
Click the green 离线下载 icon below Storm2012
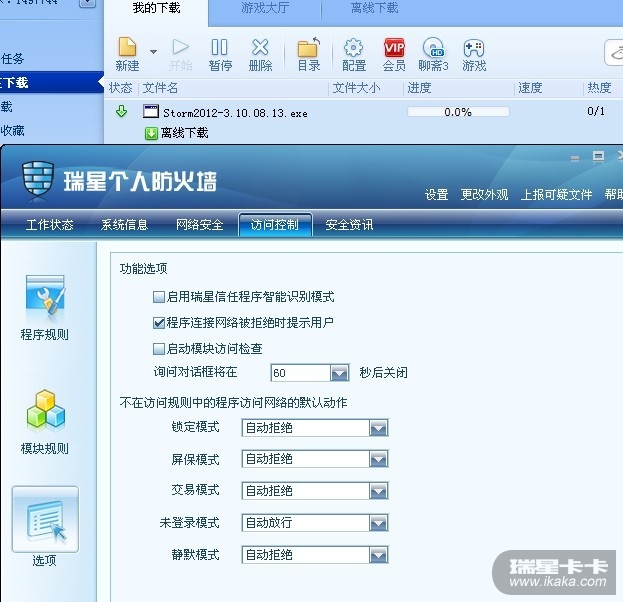(151, 134)
